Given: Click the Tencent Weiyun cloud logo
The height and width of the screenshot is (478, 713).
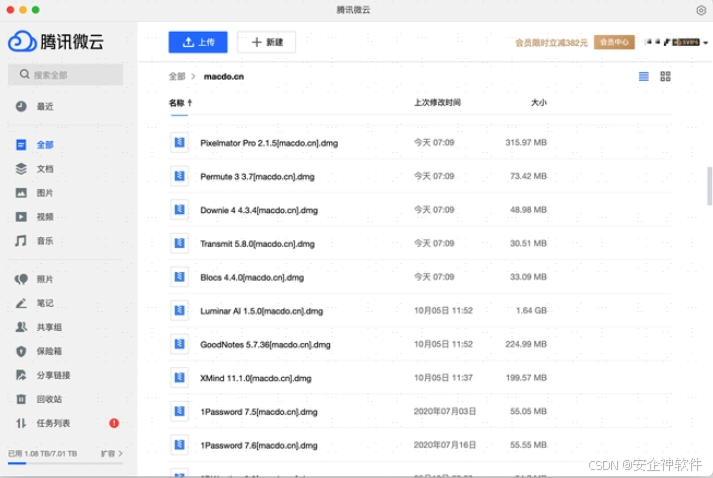Looking at the screenshot, I should 22,42.
